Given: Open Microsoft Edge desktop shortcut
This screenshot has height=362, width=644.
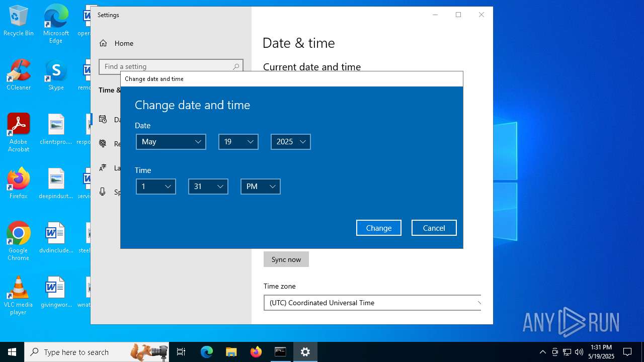Looking at the screenshot, I should pyautogui.click(x=56, y=24).
